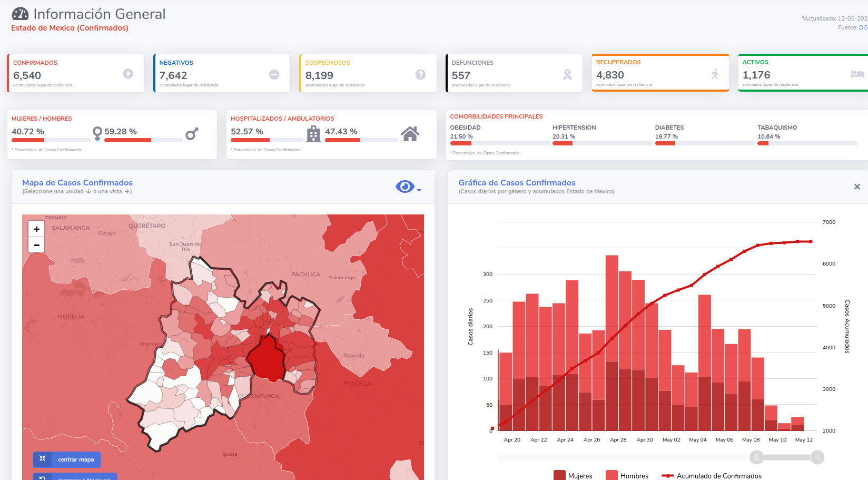Click the female gender symbol icon

[x=97, y=134]
